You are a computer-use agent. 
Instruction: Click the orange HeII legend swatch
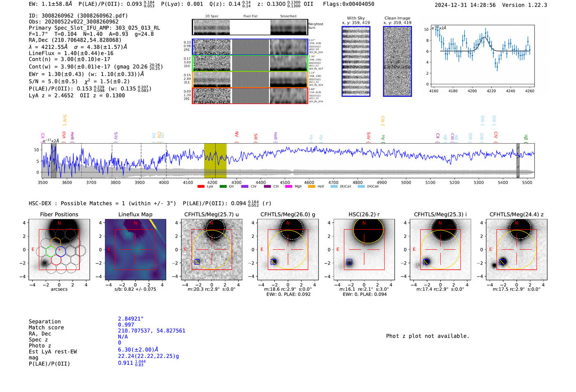[x=311, y=186]
